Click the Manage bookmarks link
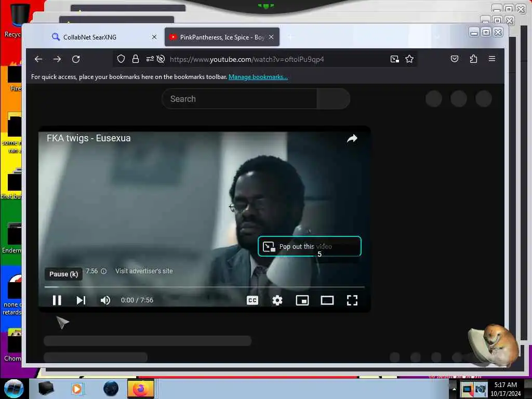 pyautogui.click(x=258, y=77)
